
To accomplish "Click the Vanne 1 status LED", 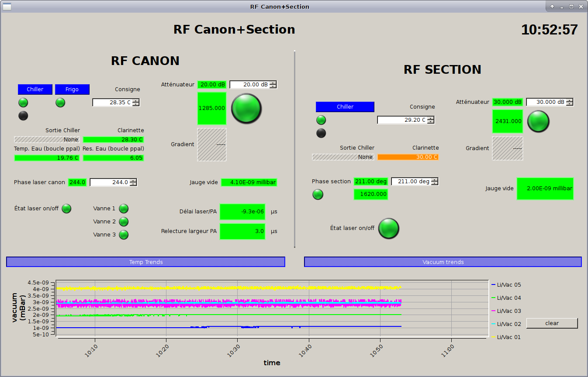I will [124, 209].
